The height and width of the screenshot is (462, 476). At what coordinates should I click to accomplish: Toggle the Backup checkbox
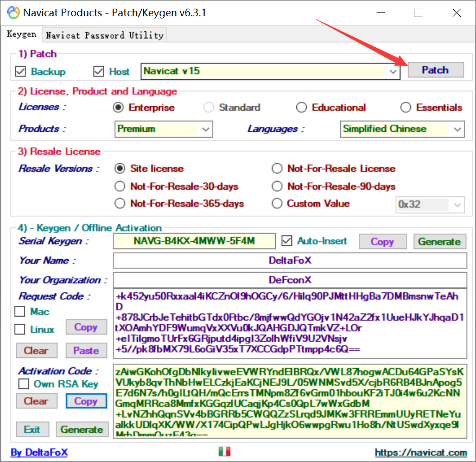[21, 72]
